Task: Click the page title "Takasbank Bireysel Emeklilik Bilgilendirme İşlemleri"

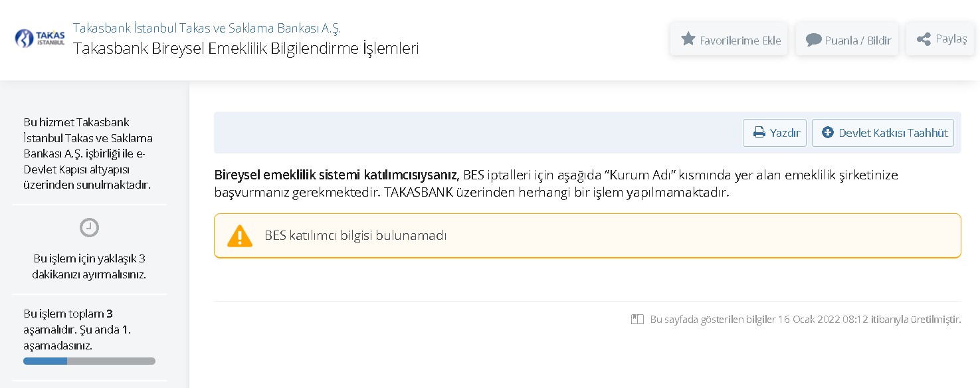Action: (x=246, y=48)
